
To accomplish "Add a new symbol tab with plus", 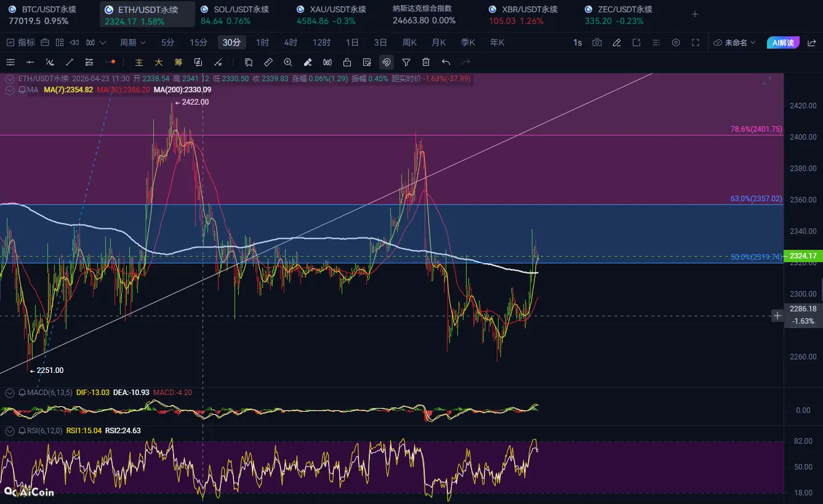I will (695, 14).
